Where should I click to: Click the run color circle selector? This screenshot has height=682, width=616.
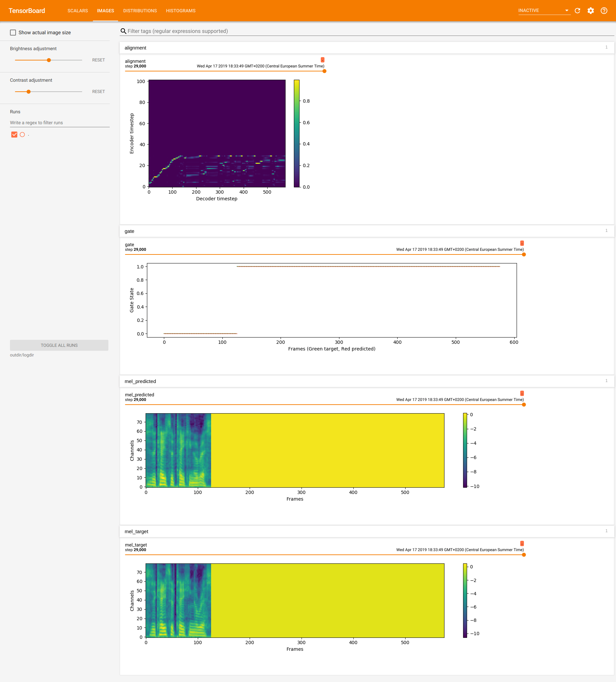[x=22, y=134]
